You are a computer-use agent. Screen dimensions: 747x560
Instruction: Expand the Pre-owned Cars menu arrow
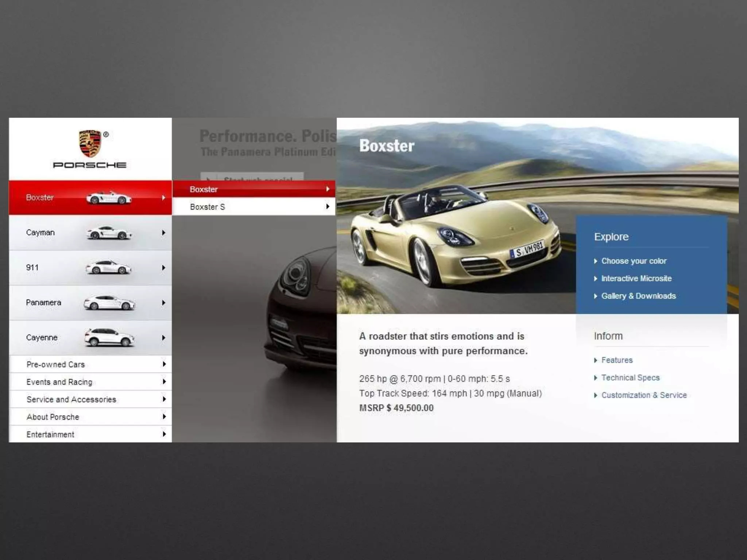(x=164, y=364)
